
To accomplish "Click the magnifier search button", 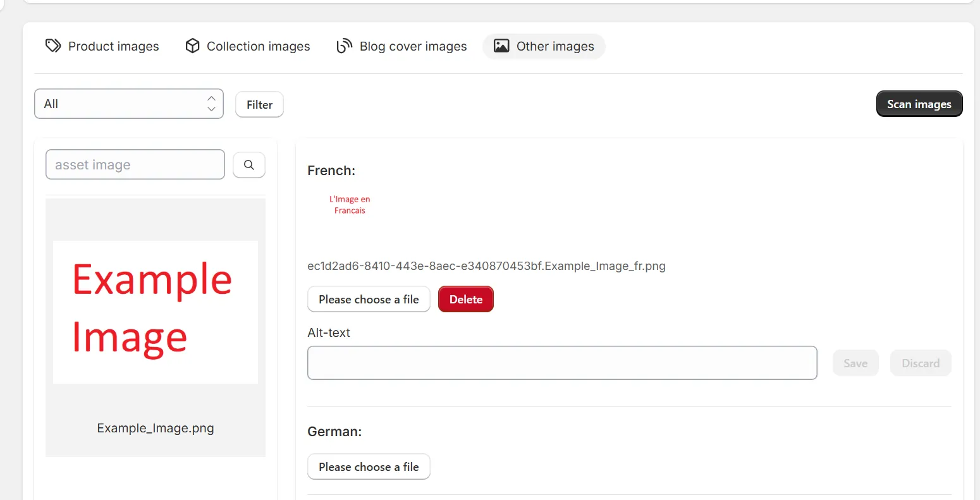I will [x=249, y=165].
